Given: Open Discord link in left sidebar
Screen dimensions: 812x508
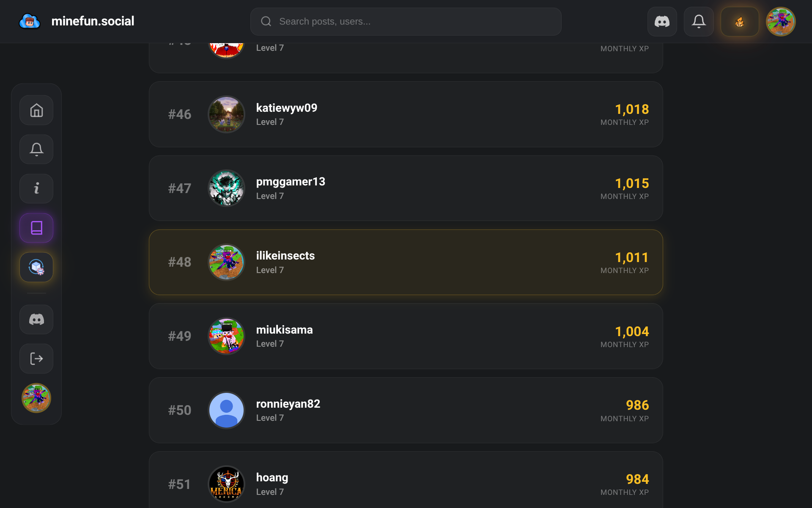Looking at the screenshot, I should (x=36, y=319).
